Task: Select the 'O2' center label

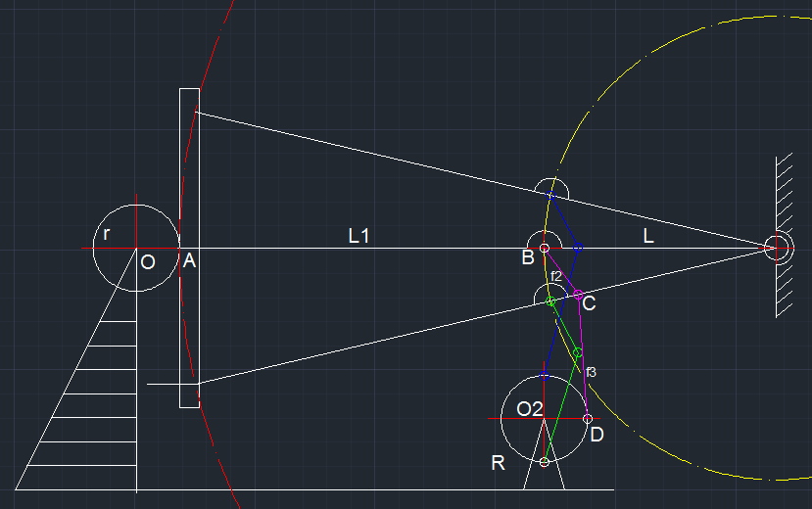Action: point(530,409)
